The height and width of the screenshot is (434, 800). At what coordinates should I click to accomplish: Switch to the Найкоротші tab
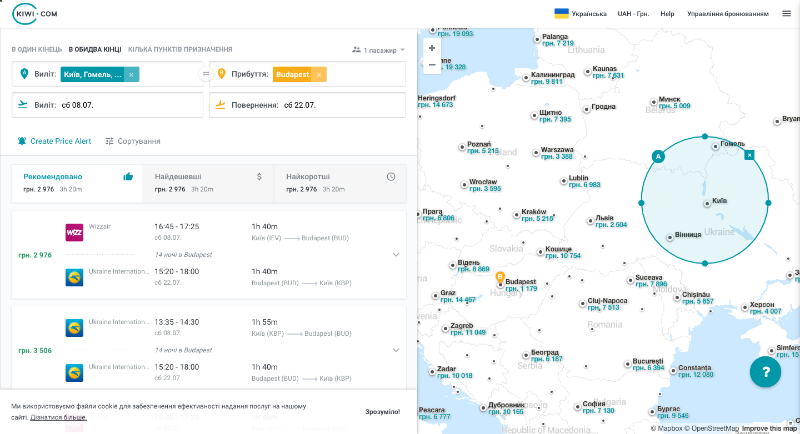[x=341, y=181]
